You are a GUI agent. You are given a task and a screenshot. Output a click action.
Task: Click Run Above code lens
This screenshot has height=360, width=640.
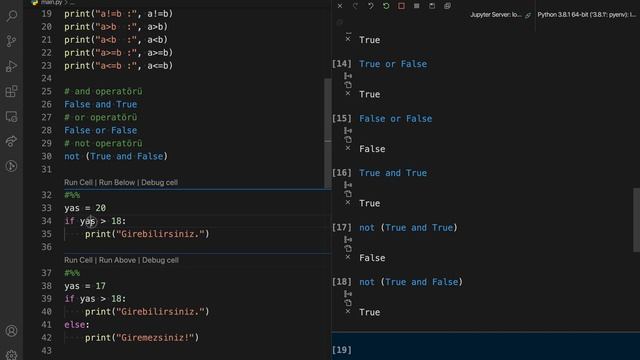click(x=117, y=260)
